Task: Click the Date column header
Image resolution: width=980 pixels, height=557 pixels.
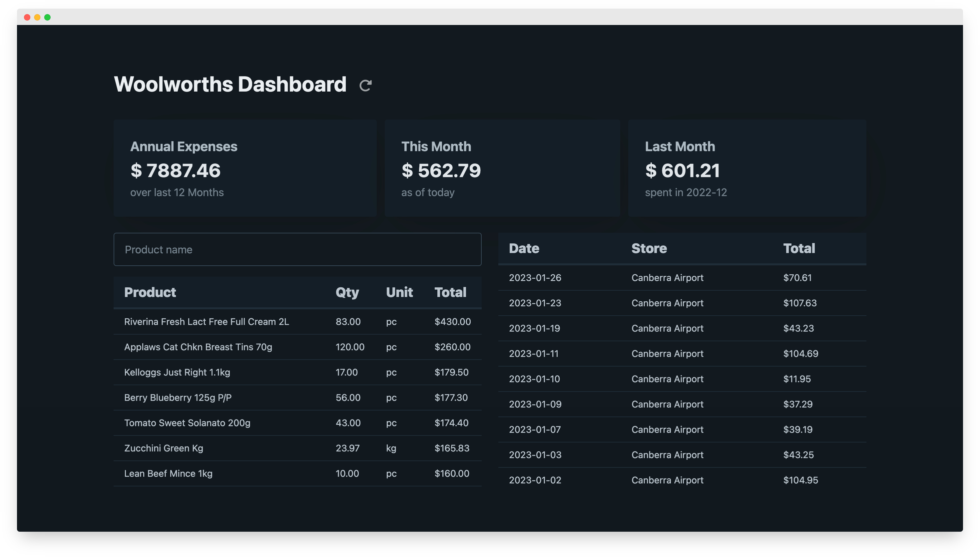Action: point(524,248)
